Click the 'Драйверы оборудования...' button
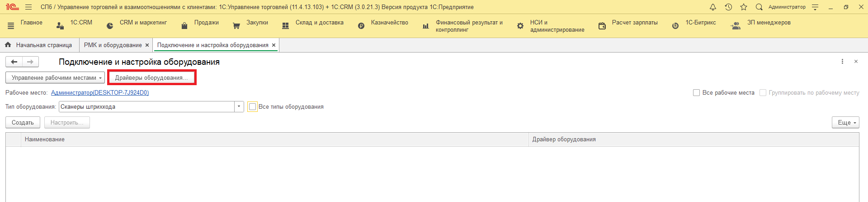 [151, 78]
